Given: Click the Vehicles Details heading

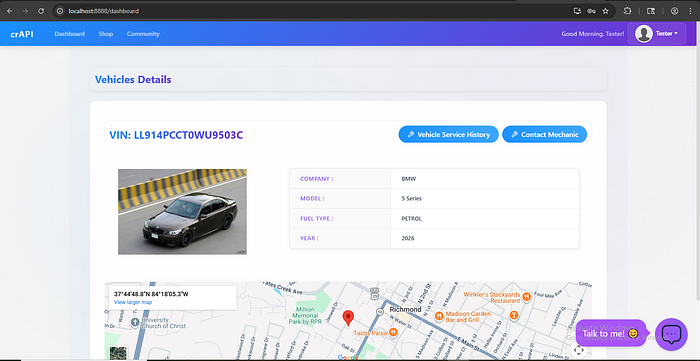Looking at the screenshot, I should pos(133,80).
